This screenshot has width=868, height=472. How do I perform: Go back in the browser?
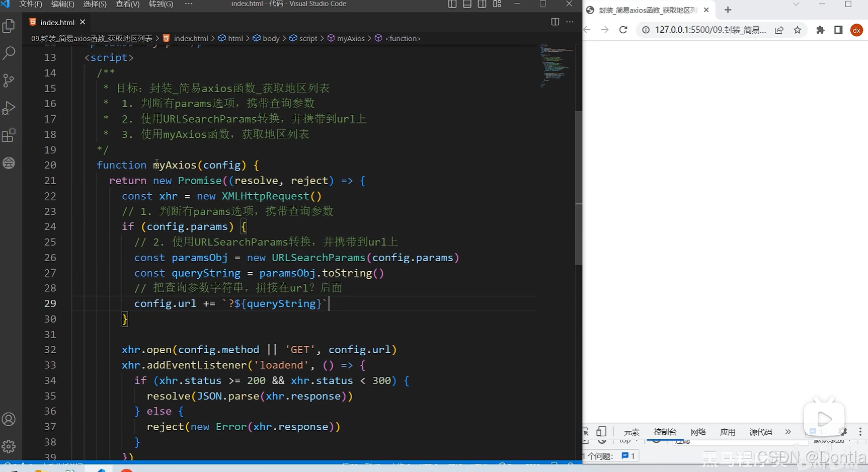point(587,30)
